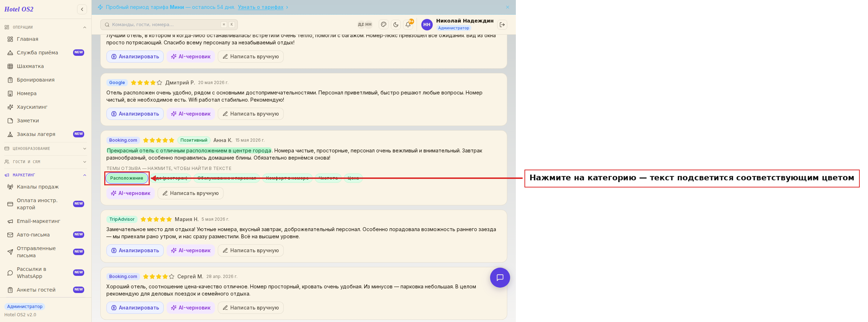Collapse the Маркетинг section

(x=45, y=175)
